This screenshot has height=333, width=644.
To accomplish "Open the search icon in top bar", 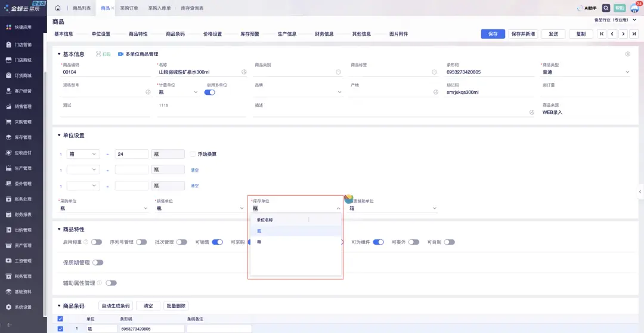I will pyautogui.click(x=606, y=8).
